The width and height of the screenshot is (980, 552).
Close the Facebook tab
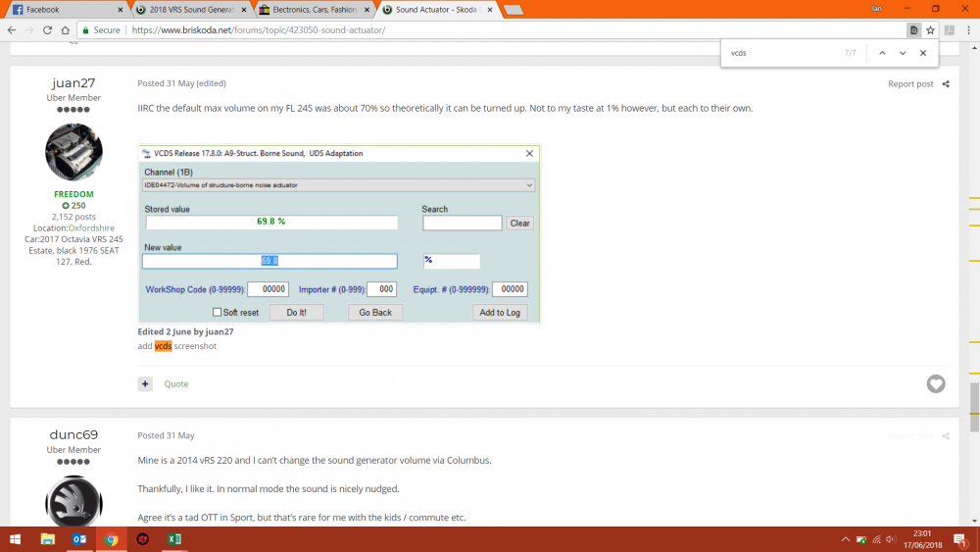[x=120, y=10]
